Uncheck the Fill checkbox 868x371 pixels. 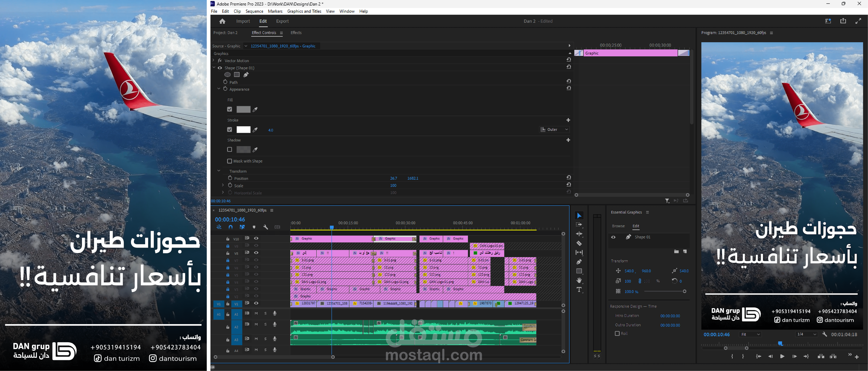pyautogui.click(x=229, y=109)
